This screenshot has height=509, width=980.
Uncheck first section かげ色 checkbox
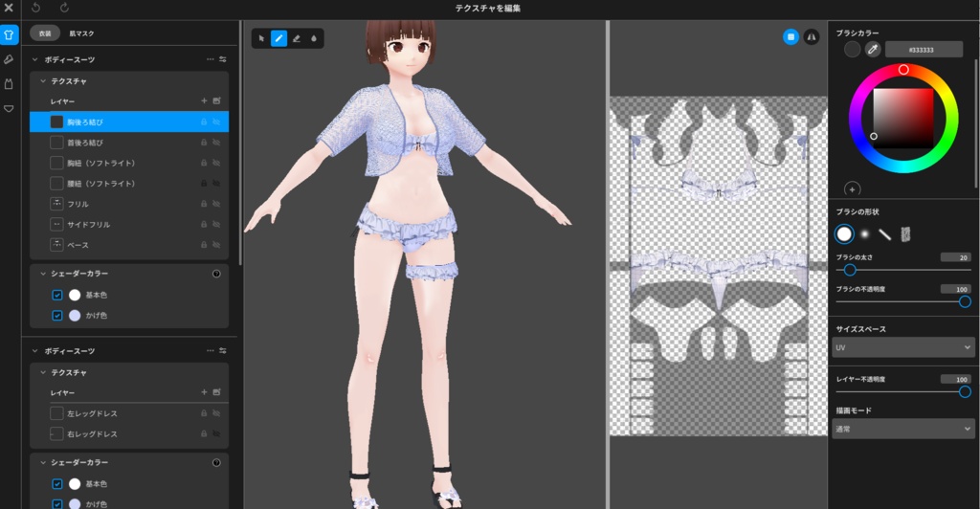click(x=56, y=316)
